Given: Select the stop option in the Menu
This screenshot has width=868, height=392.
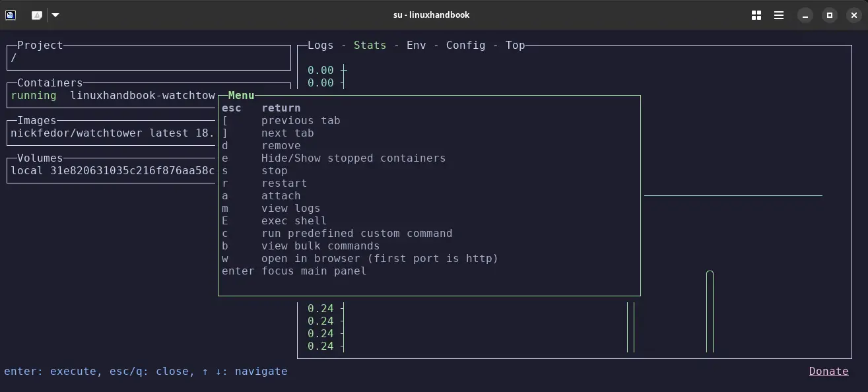Looking at the screenshot, I should pos(274,170).
